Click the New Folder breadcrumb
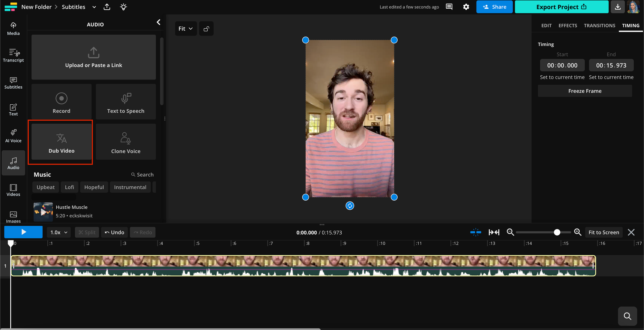This screenshot has width=644, height=330. (x=36, y=7)
